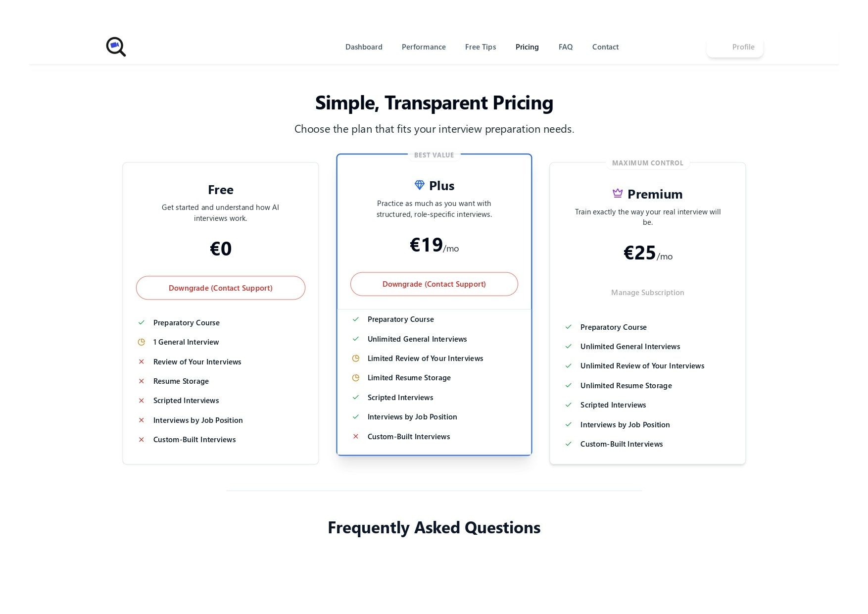Click the red X beside Custom-Built Interviews in Plus
Image resolution: width=868 pixels, height=614 pixels.
(355, 436)
